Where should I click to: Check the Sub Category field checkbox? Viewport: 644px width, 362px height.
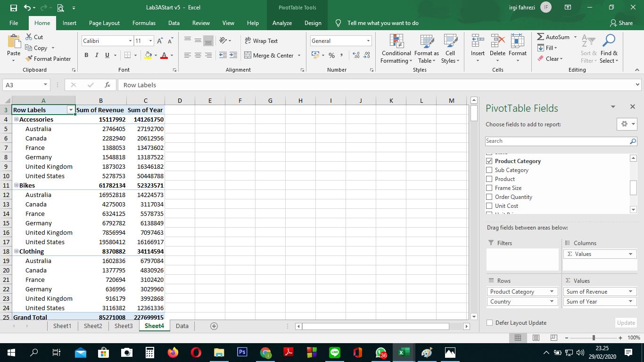point(489,170)
